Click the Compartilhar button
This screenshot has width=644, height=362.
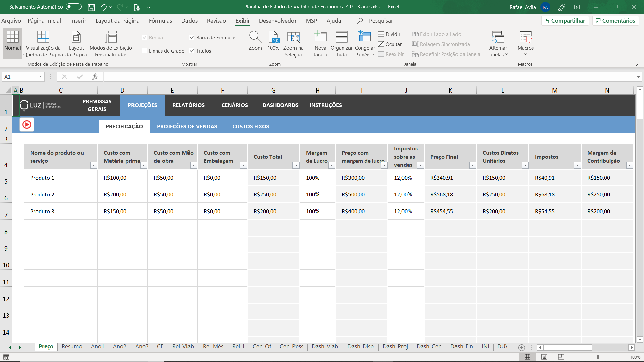tap(565, 21)
